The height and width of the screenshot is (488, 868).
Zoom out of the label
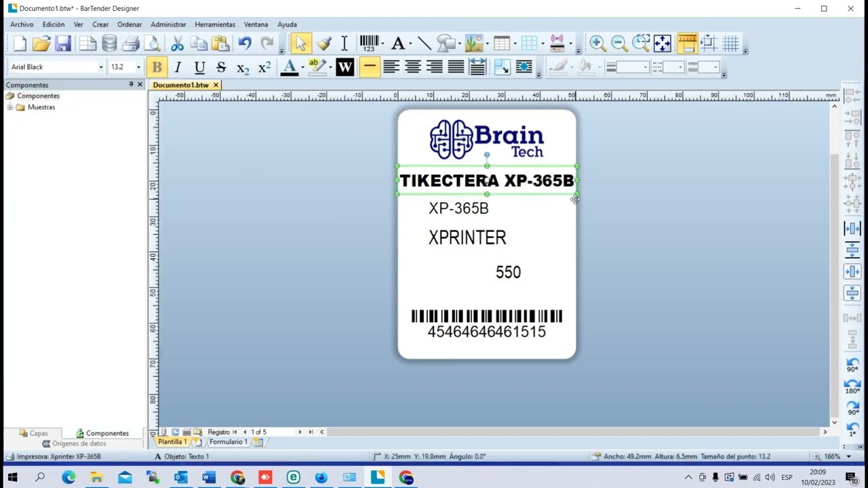(x=619, y=44)
